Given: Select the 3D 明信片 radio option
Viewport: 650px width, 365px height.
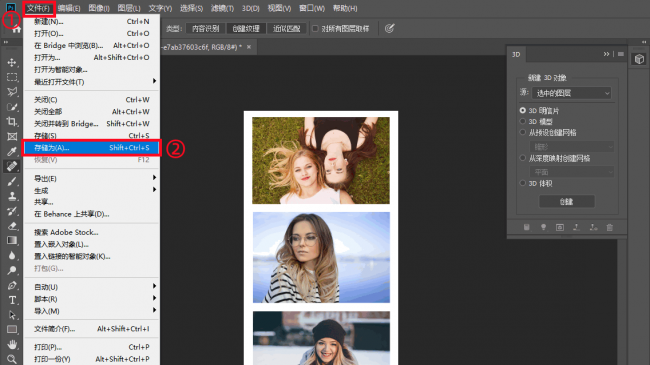Looking at the screenshot, I should (x=523, y=111).
